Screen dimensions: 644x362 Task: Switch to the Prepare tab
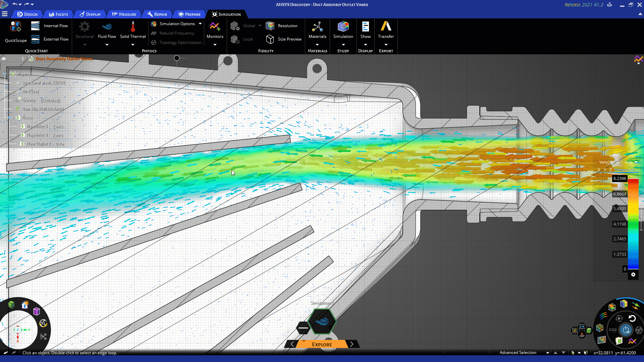(x=190, y=14)
